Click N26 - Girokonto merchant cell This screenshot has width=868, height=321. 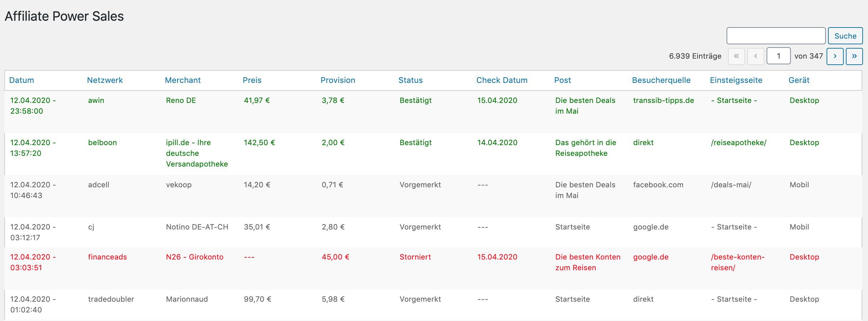pos(195,257)
